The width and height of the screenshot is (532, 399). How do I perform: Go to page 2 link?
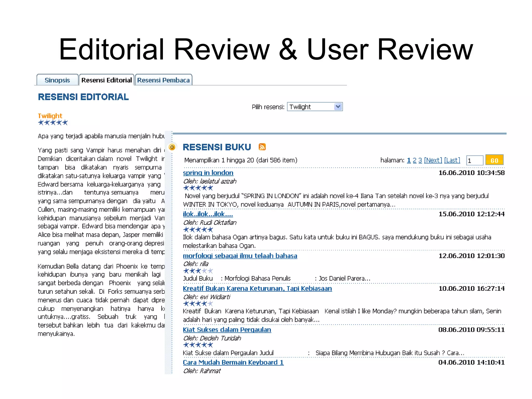(x=414, y=160)
